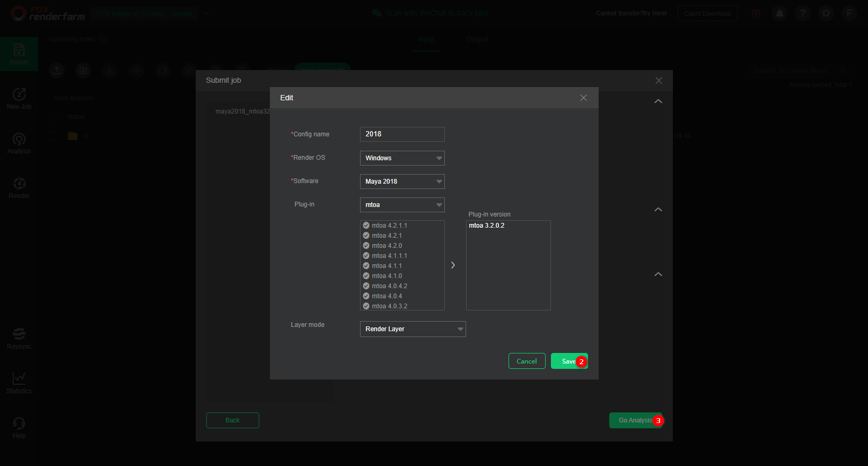Click the Root directory breadcrumb

[x=74, y=98]
